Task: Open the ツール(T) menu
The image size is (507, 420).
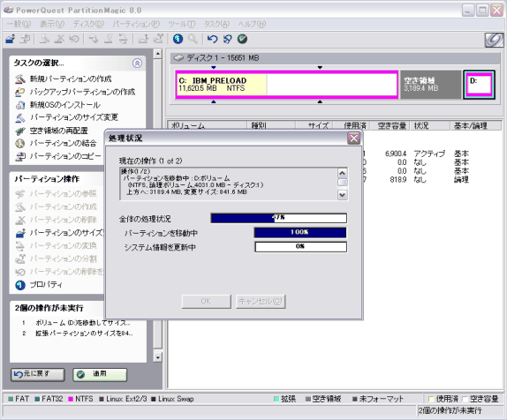Action: tap(182, 24)
